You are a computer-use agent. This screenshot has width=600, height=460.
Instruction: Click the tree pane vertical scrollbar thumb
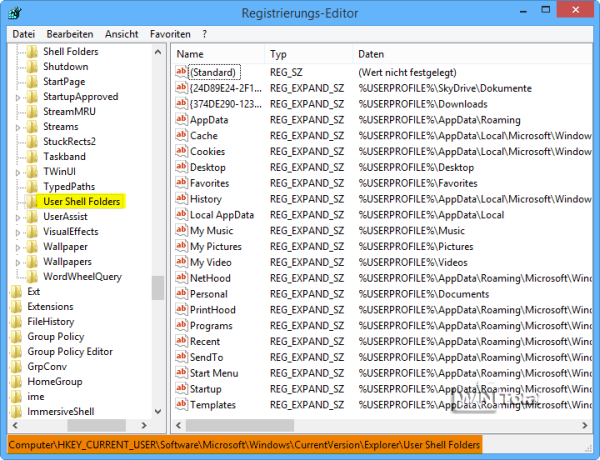tap(158, 288)
